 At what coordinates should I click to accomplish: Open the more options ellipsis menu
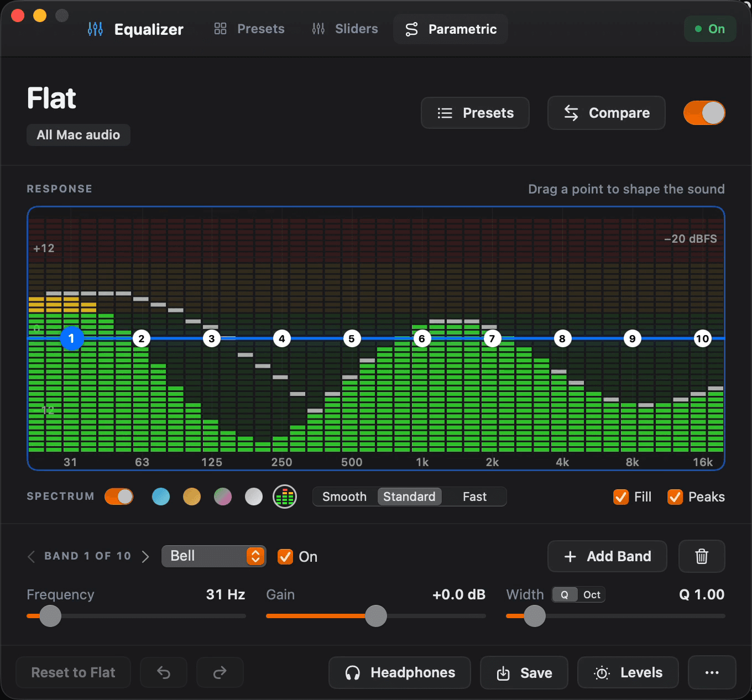712,672
